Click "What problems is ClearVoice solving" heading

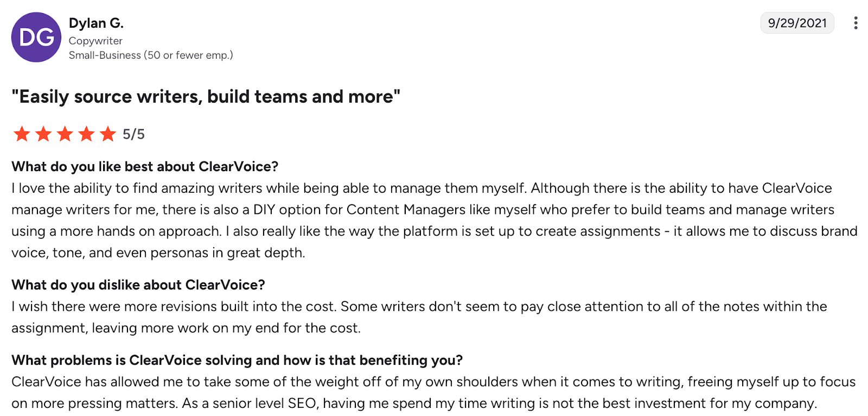pos(237,360)
